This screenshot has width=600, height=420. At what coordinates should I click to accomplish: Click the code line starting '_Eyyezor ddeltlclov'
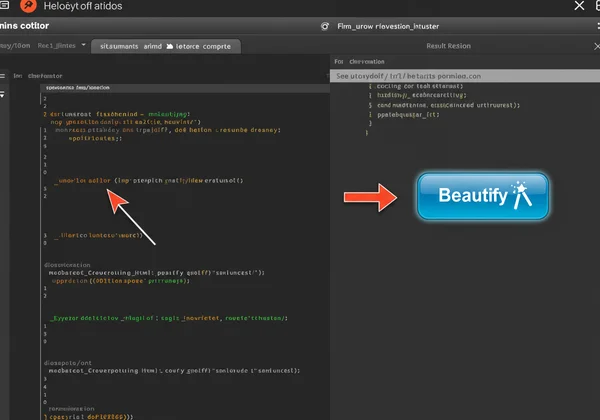pos(169,318)
